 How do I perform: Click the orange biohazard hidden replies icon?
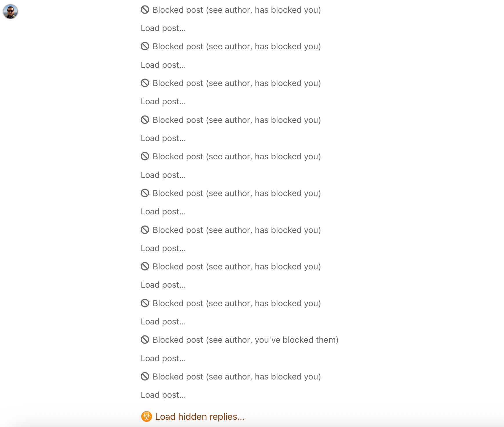pos(146,416)
